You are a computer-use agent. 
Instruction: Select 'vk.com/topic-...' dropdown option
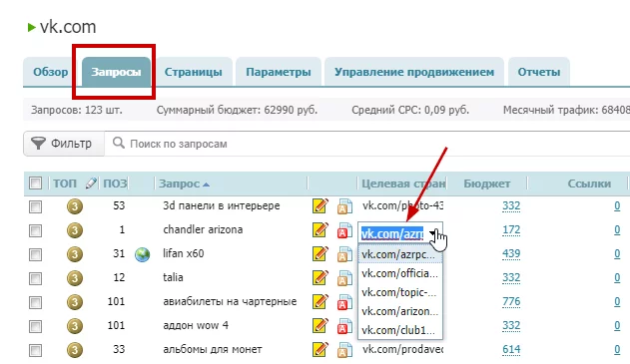point(400,292)
